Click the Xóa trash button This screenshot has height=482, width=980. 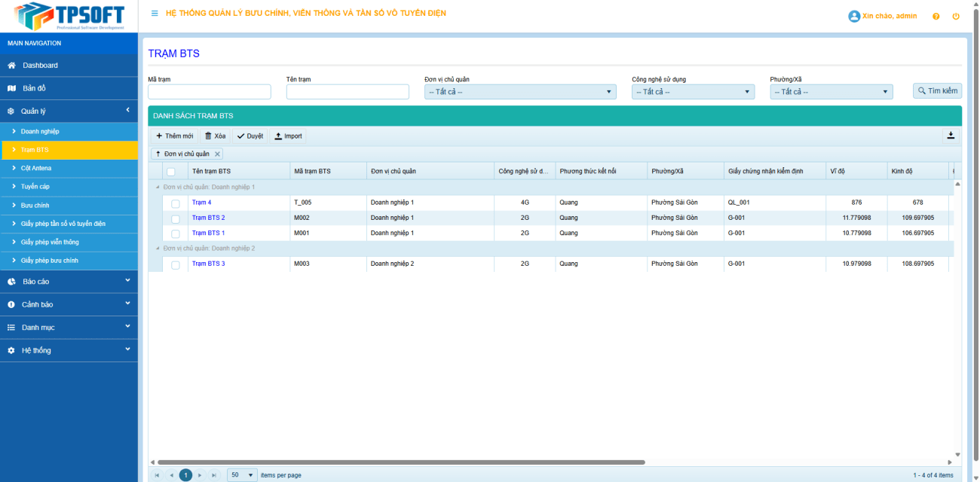tap(215, 136)
